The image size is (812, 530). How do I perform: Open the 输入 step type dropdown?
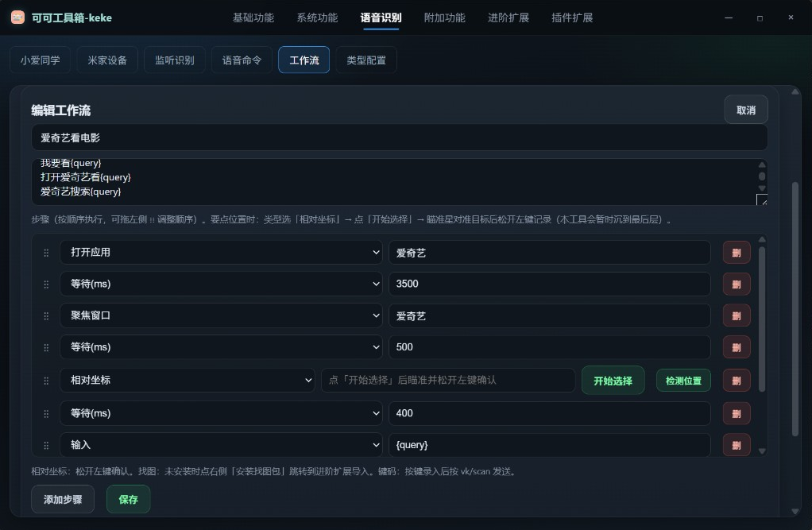(x=221, y=445)
